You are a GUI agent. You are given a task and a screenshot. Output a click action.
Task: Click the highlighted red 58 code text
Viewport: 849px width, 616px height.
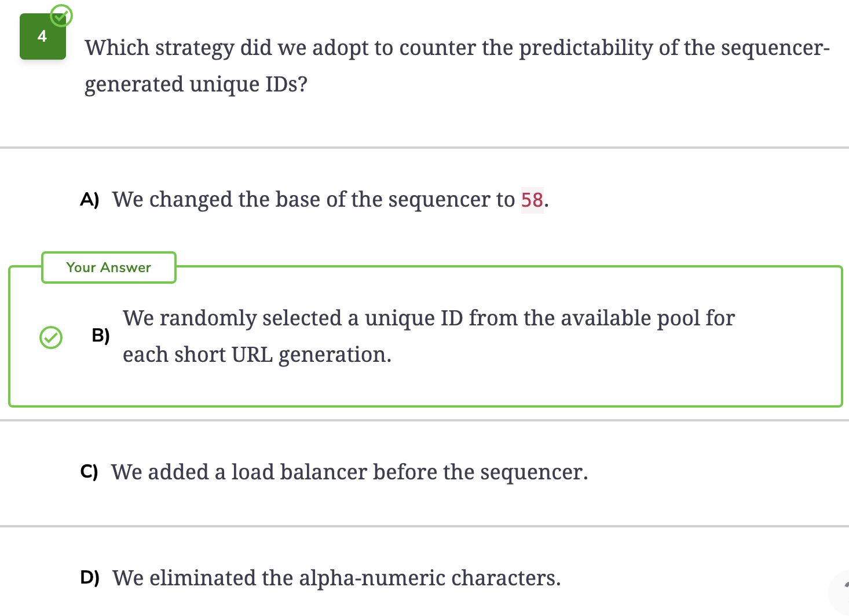pyautogui.click(x=532, y=200)
